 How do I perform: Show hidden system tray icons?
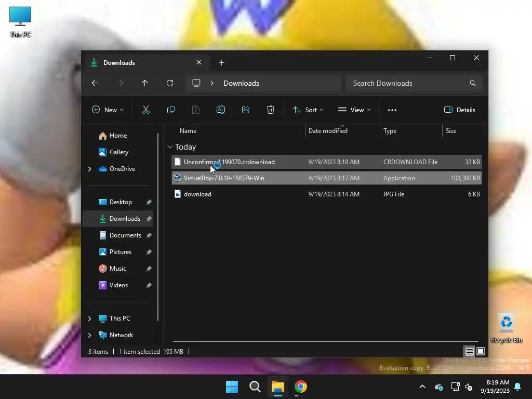422,387
